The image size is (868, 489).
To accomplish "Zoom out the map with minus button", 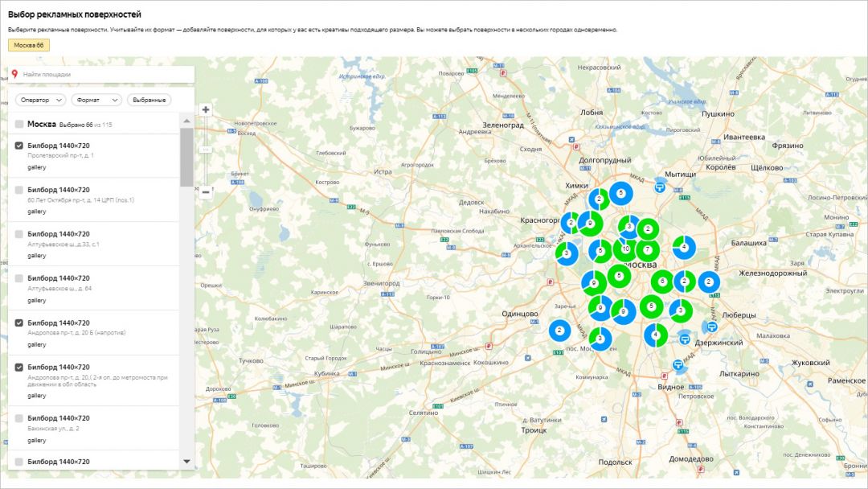I will (x=206, y=191).
